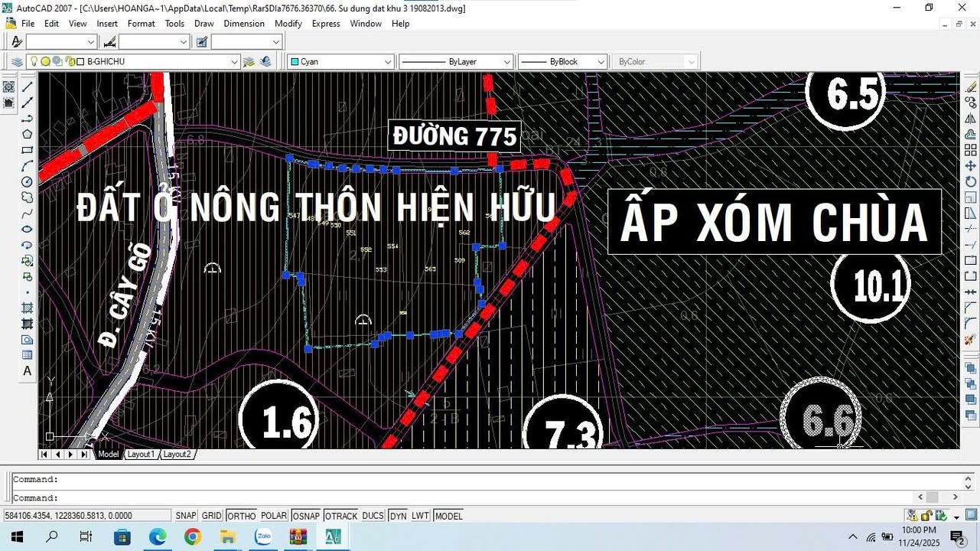The image size is (980, 551).
Task: Select the Hatch tool
Action: [x=27, y=308]
